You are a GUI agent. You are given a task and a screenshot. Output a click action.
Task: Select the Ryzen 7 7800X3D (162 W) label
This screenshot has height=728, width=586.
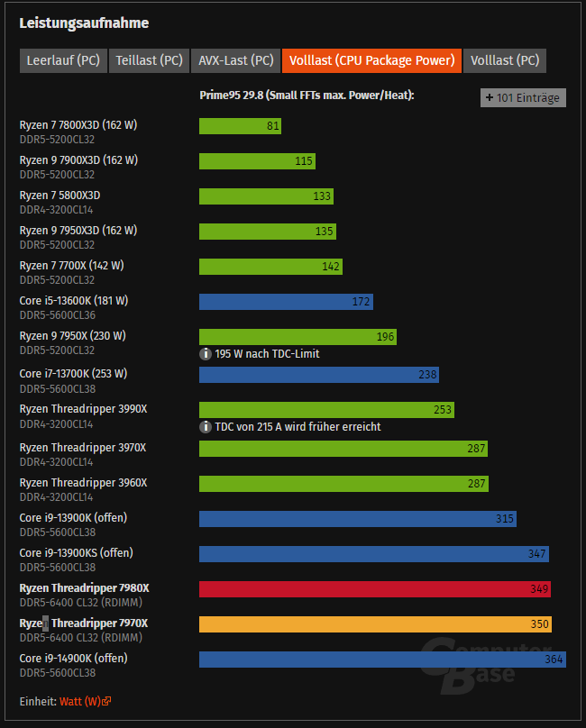[x=78, y=125]
